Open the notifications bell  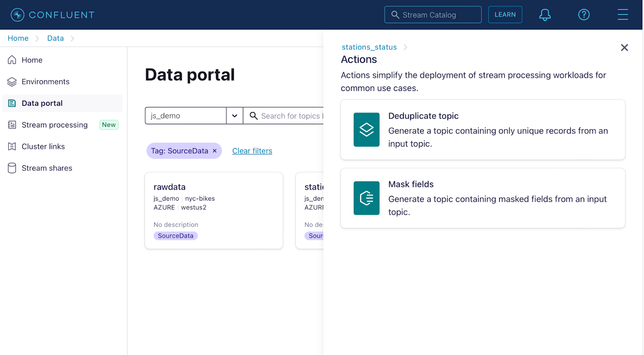pos(545,15)
